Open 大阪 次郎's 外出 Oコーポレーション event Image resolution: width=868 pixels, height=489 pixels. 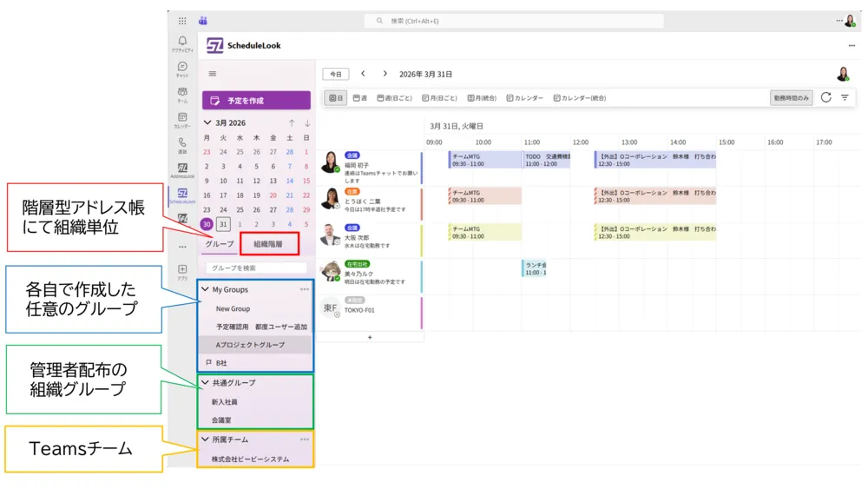click(654, 232)
